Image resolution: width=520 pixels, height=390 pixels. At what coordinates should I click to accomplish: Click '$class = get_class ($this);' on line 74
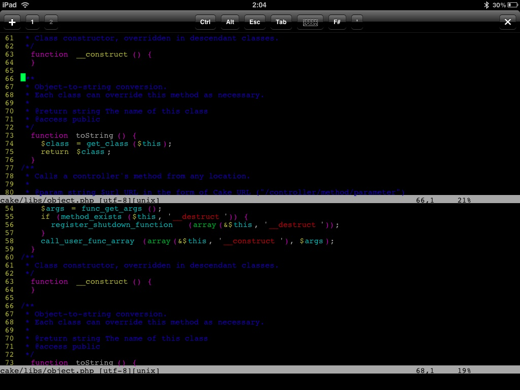tap(106, 144)
